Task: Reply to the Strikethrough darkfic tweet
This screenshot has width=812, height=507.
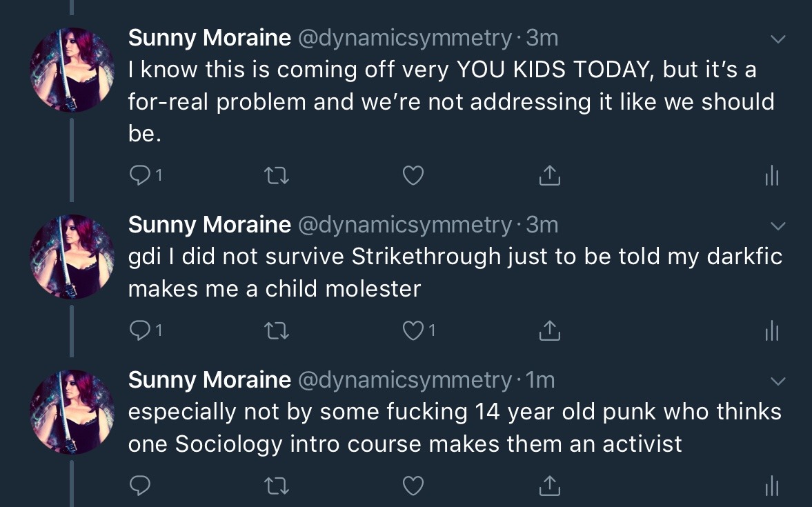Action: 139,332
